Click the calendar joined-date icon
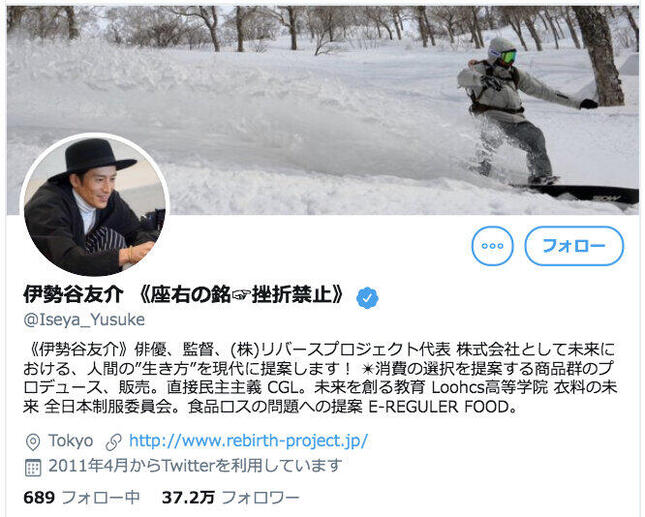The image size is (645, 517). click(x=33, y=467)
